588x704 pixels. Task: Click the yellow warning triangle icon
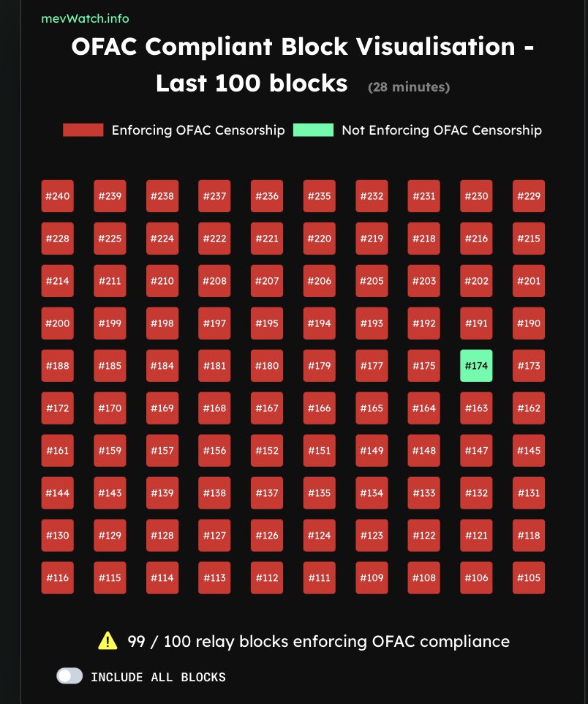(x=108, y=641)
